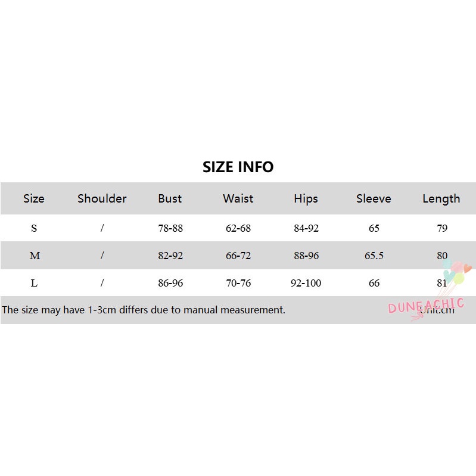Click the 78-88 bust measurement cell
Screen dimensions: 476x476
pos(170,228)
